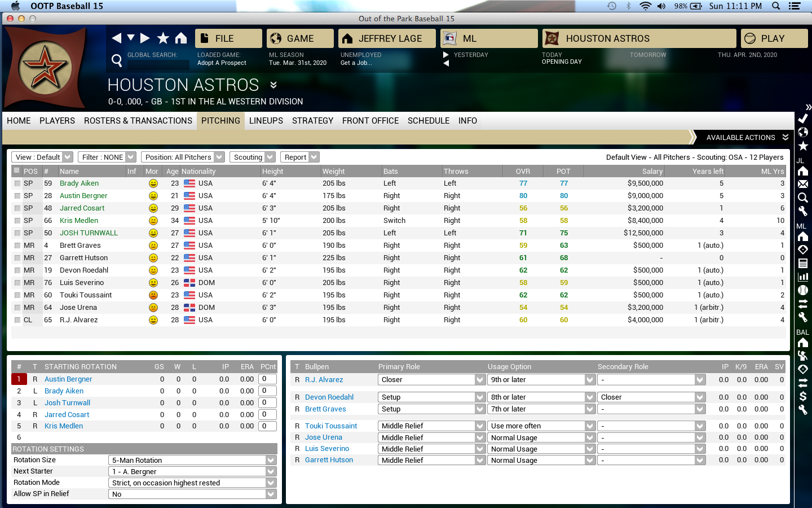Open the ML statistics bar chart icon
This screenshot has height=508, width=812.
[803, 277]
